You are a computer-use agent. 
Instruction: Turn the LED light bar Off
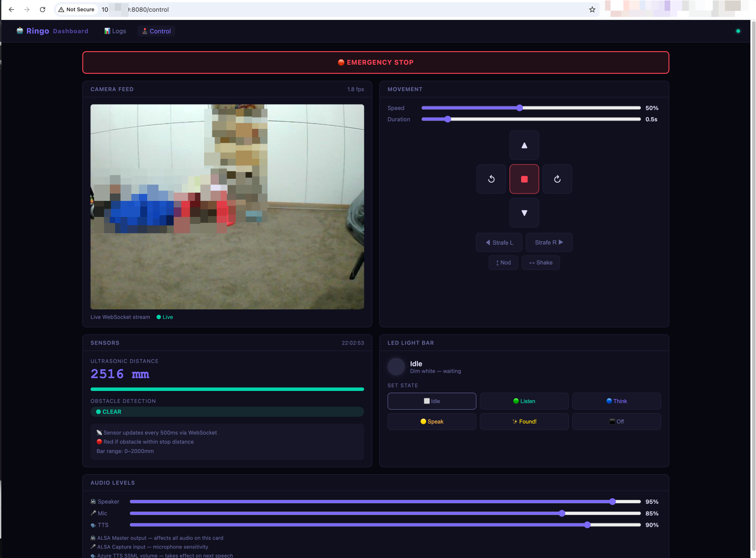point(617,422)
